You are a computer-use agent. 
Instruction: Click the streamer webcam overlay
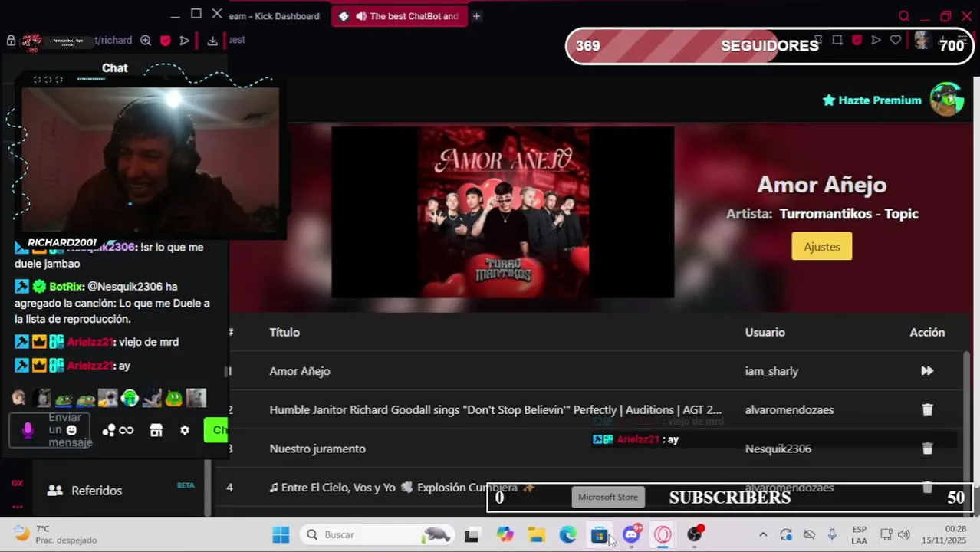point(150,159)
